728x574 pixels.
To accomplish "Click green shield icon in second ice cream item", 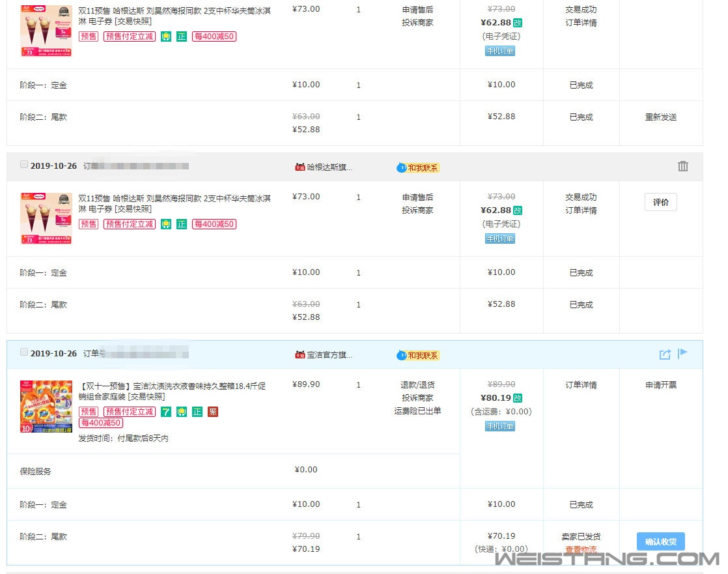I will click(x=166, y=224).
